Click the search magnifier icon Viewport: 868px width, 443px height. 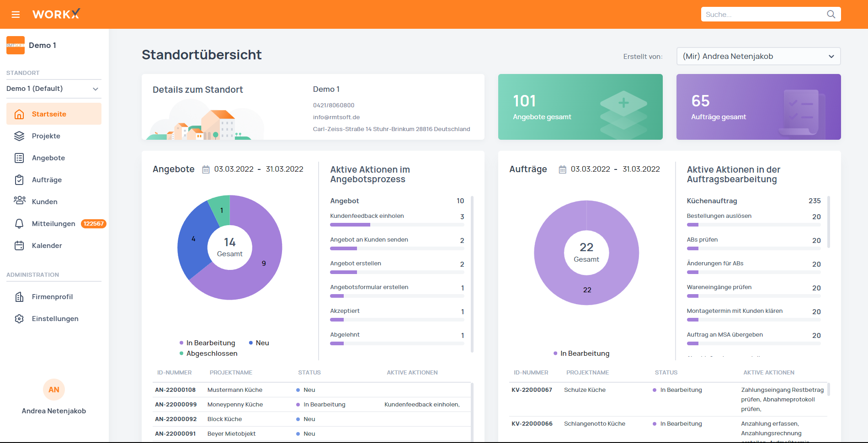pos(831,15)
